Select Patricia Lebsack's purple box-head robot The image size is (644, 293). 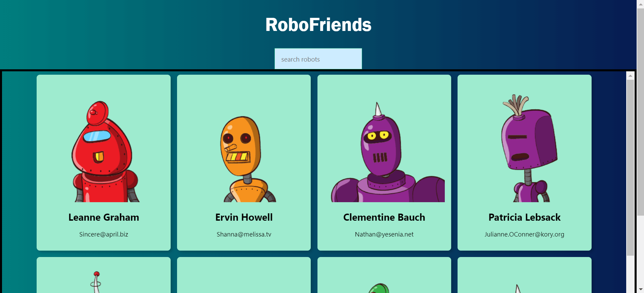coord(529,148)
